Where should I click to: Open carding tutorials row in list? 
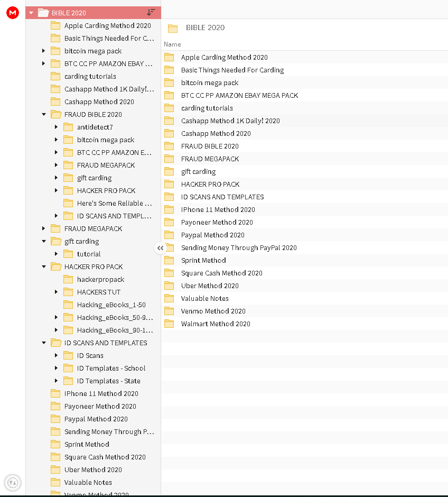[305, 108]
